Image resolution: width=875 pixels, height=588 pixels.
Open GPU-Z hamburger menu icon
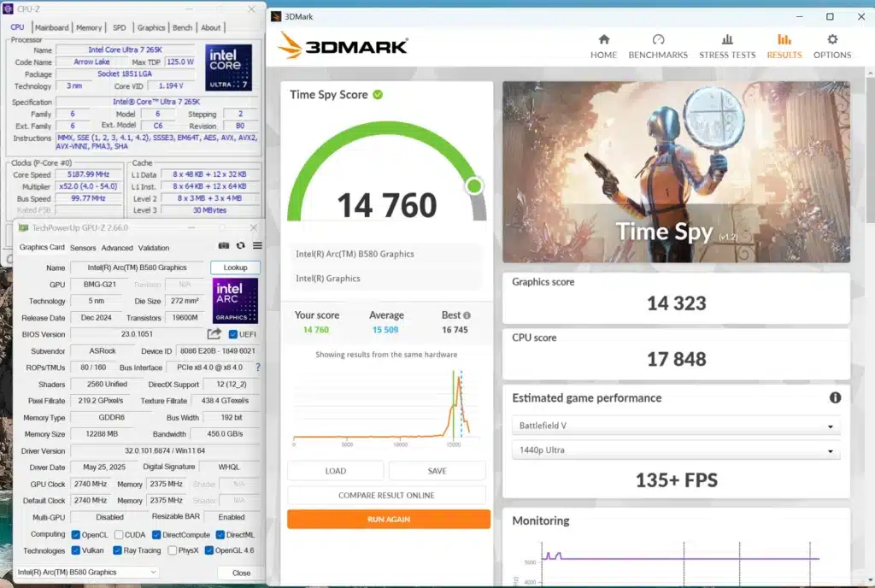click(x=257, y=245)
